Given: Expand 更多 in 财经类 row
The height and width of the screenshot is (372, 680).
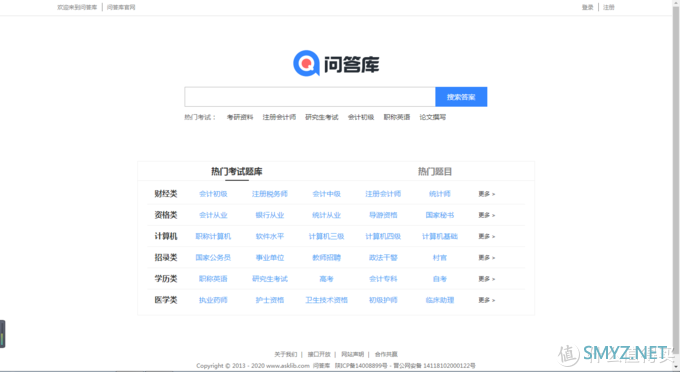Looking at the screenshot, I should (487, 194).
